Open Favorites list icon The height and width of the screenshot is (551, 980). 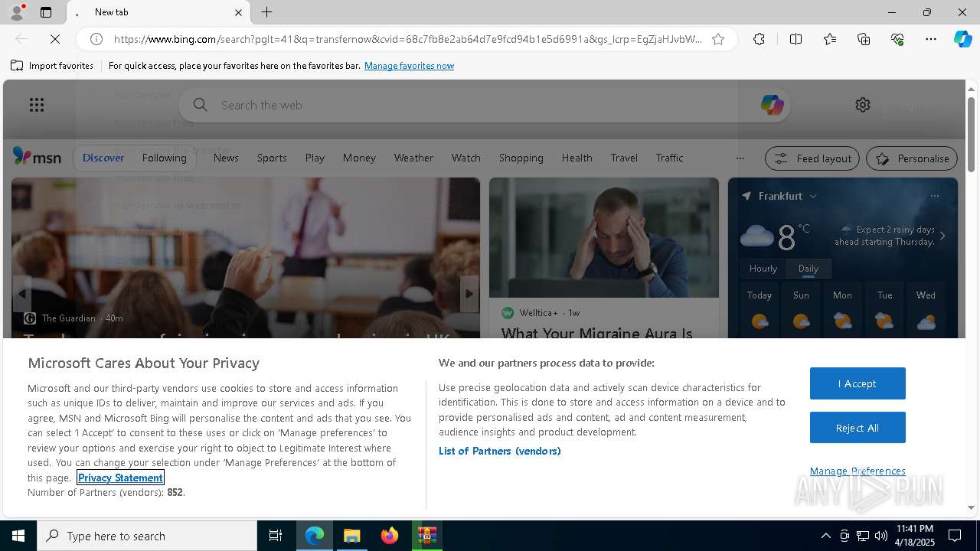(830, 39)
